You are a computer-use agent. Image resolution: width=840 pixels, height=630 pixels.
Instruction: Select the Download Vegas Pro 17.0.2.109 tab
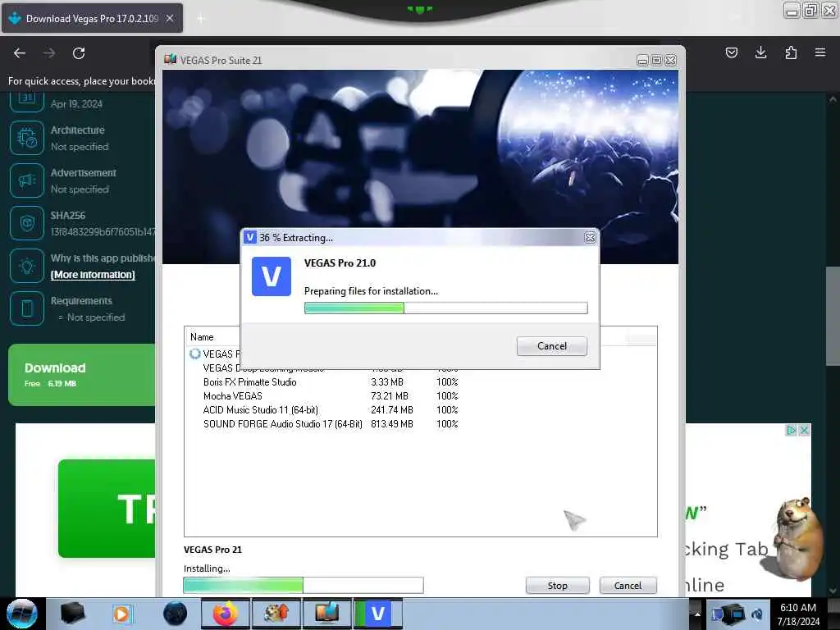[92, 18]
